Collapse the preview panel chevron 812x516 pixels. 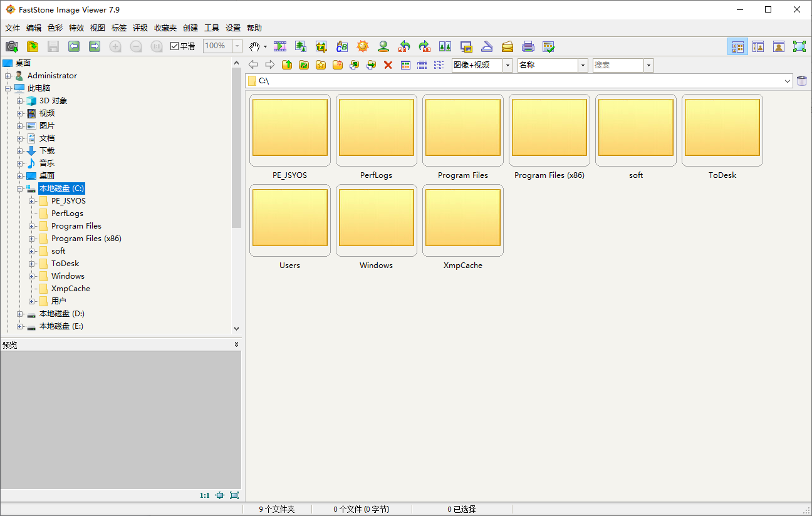(x=236, y=344)
